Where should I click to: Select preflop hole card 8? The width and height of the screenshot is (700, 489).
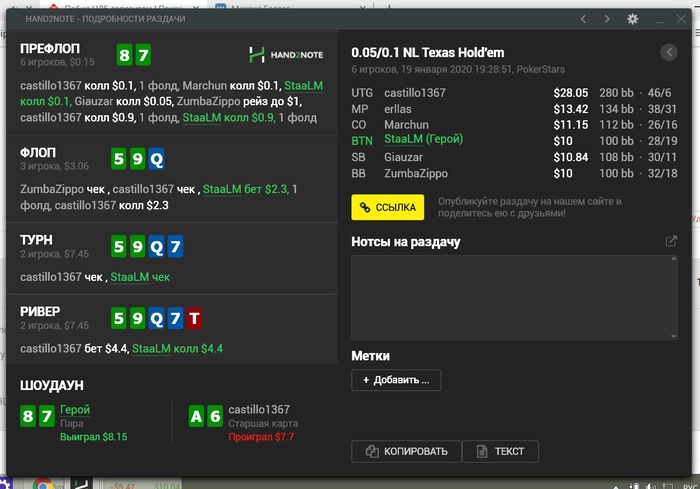(125, 55)
